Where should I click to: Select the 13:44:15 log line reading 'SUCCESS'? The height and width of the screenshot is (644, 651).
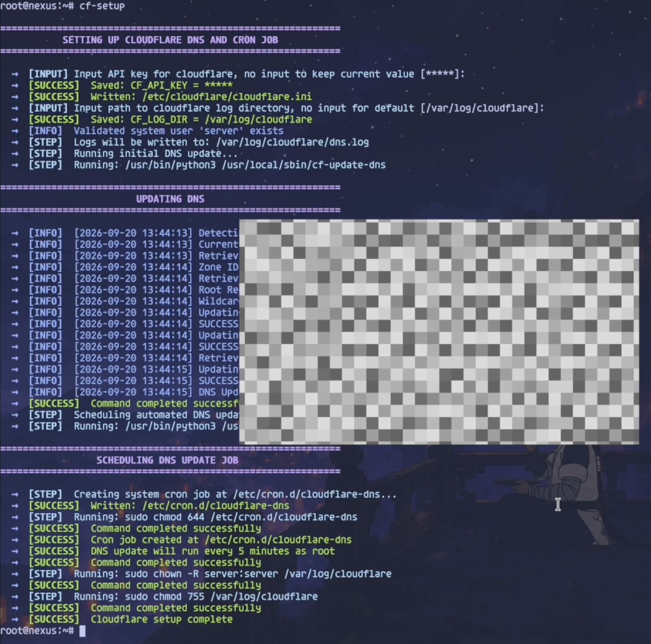pos(125,381)
